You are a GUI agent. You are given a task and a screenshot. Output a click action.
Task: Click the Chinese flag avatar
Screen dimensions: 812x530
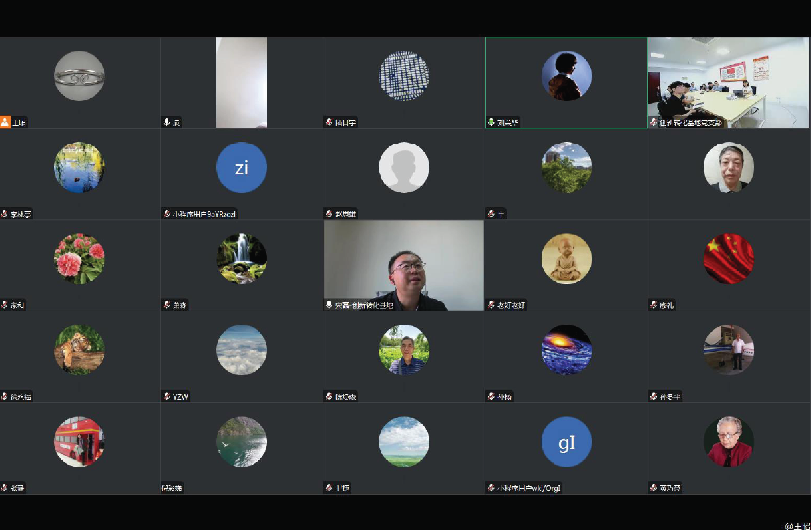point(729,259)
